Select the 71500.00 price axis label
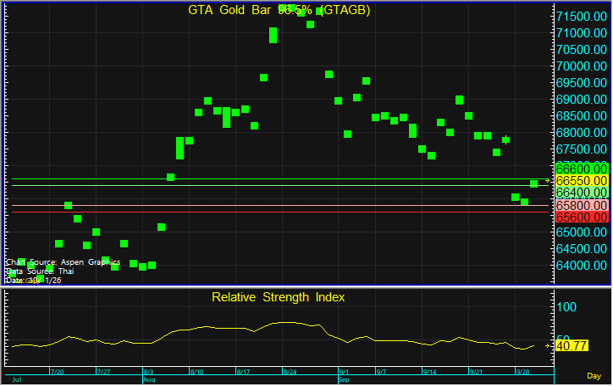 click(581, 17)
